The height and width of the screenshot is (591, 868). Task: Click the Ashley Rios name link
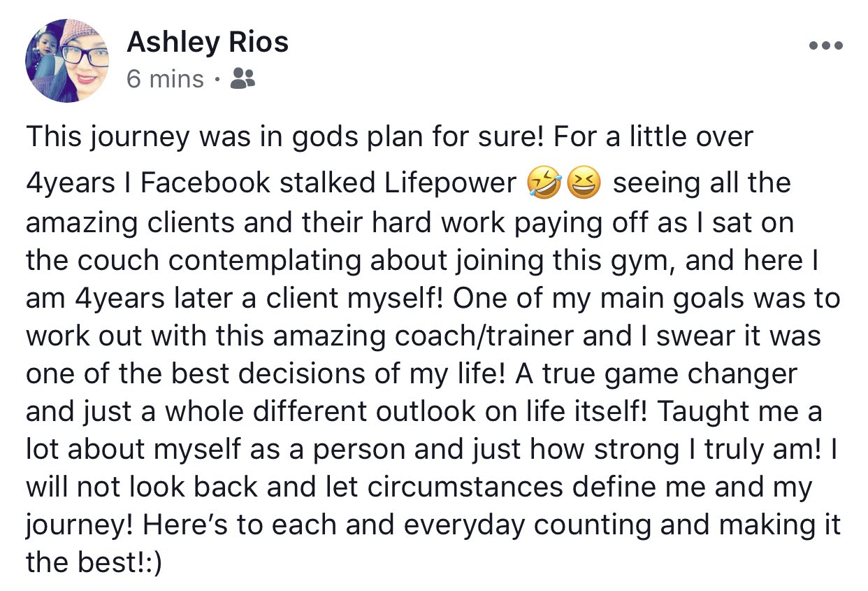click(208, 43)
